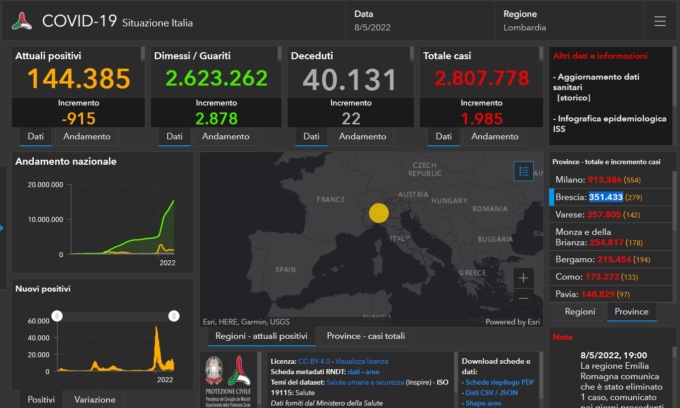
Task: Select Varese province row
Action: coord(611,214)
